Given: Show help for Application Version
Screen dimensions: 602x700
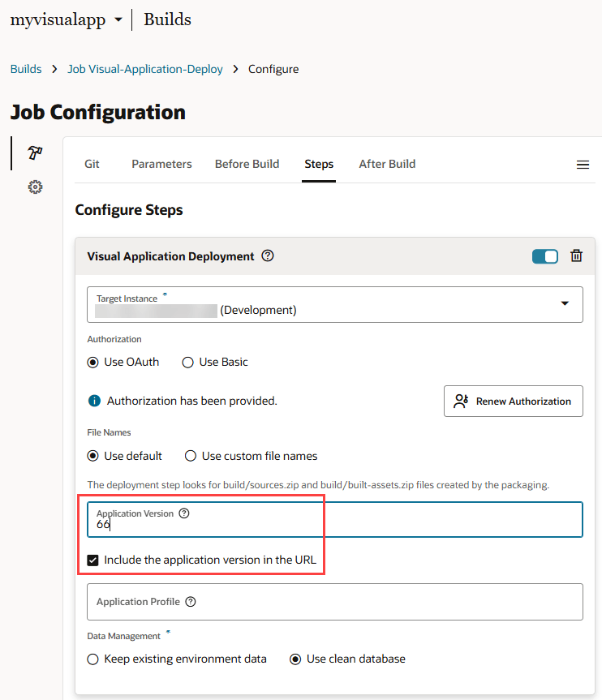Looking at the screenshot, I should pyautogui.click(x=184, y=513).
